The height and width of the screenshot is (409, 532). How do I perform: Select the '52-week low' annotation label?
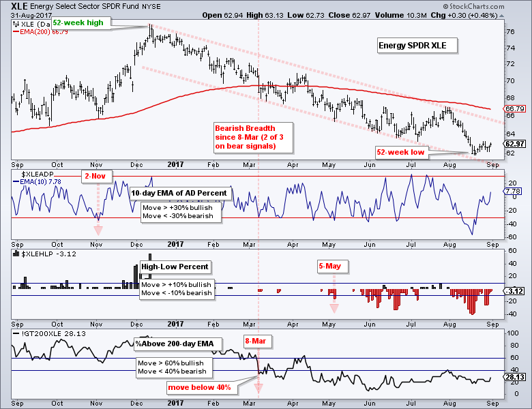click(x=401, y=152)
